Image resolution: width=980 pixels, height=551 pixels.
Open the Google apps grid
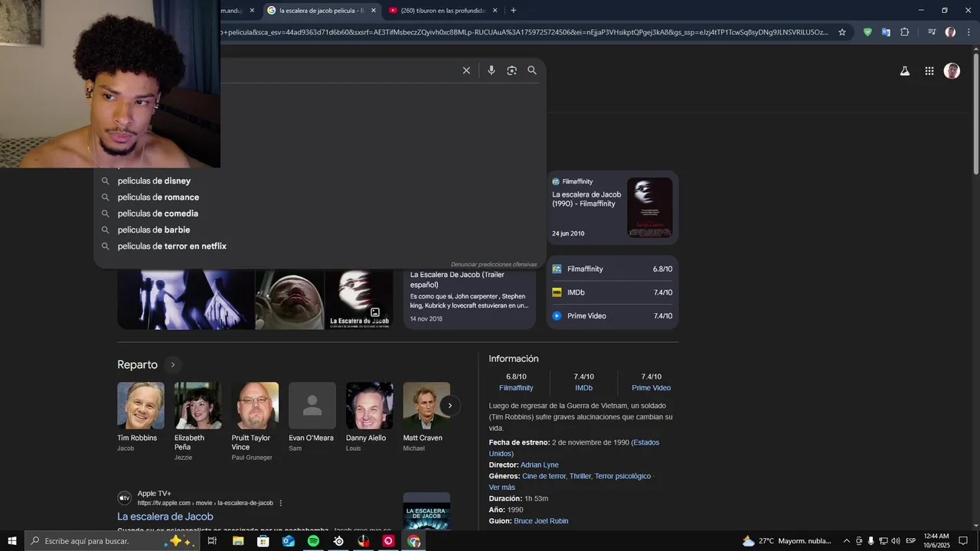coord(929,71)
